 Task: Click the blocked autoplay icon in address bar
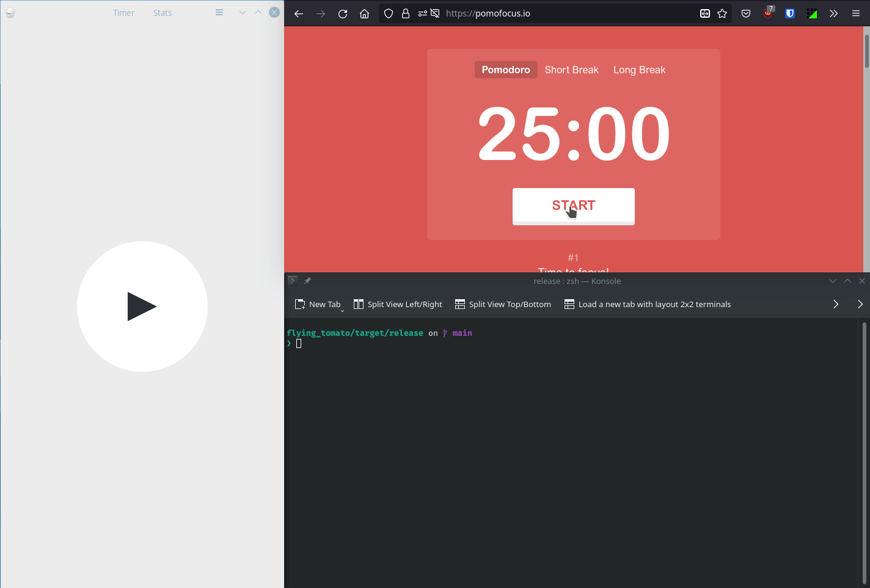(435, 13)
